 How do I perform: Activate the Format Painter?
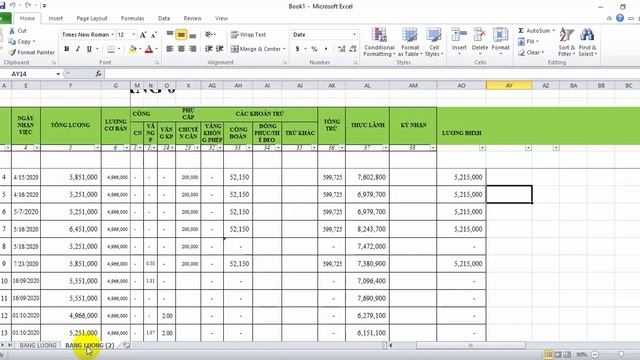[x=32, y=52]
